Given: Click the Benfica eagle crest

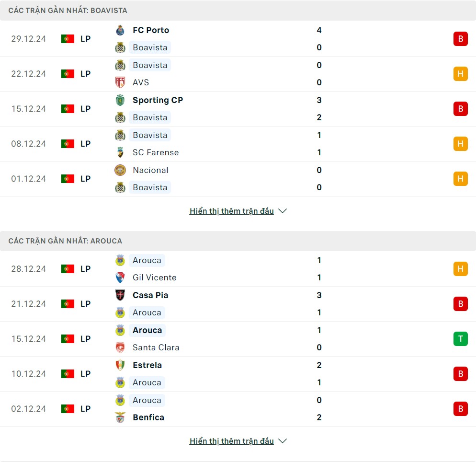Looking at the screenshot, I should 120,417.
